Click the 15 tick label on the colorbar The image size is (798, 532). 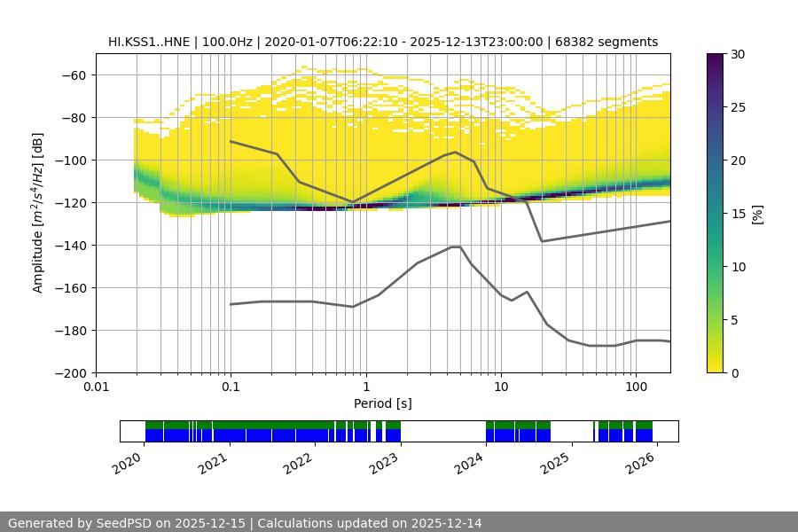click(738, 214)
